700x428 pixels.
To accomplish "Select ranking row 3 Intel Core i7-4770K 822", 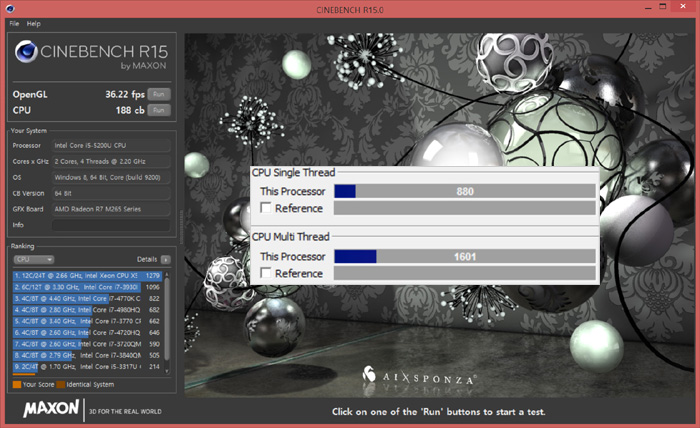I will [x=87, y=299].
